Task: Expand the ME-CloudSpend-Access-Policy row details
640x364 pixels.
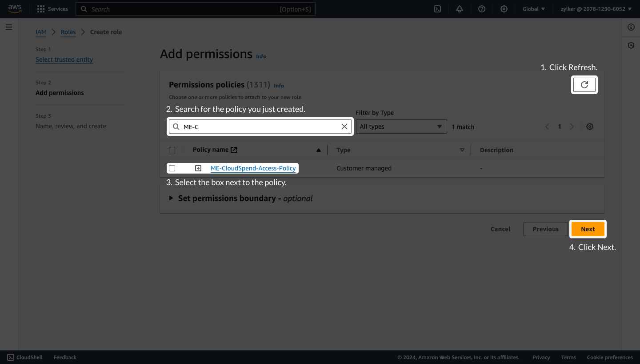Action: pyautogui.click(x=198, y=168)
